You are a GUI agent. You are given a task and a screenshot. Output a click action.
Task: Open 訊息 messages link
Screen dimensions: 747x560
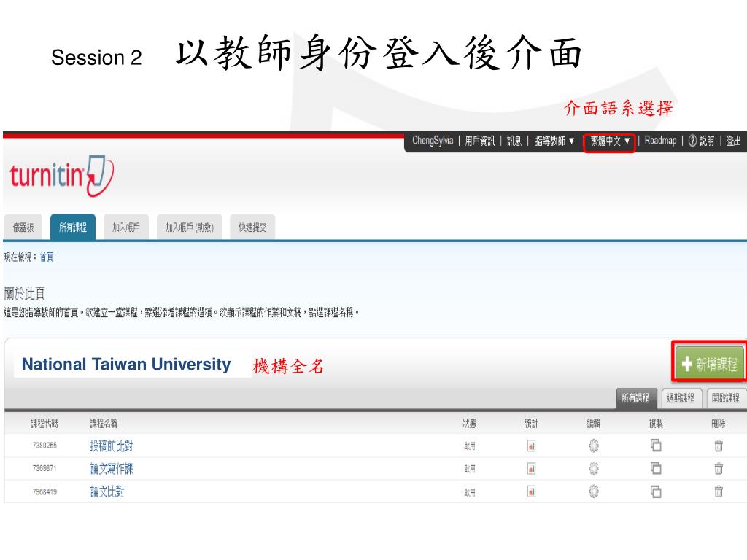pyautogui.click(x=514, y=141)
